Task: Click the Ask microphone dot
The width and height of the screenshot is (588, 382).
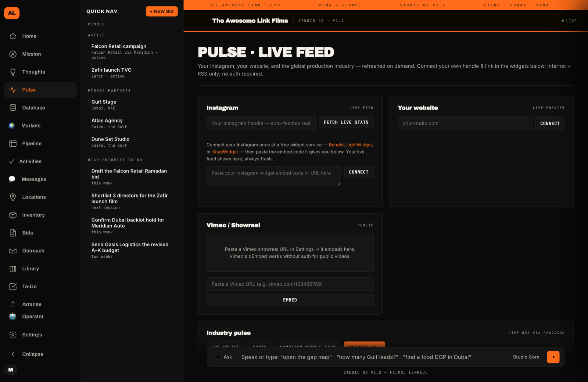Action: click(218, 357)
